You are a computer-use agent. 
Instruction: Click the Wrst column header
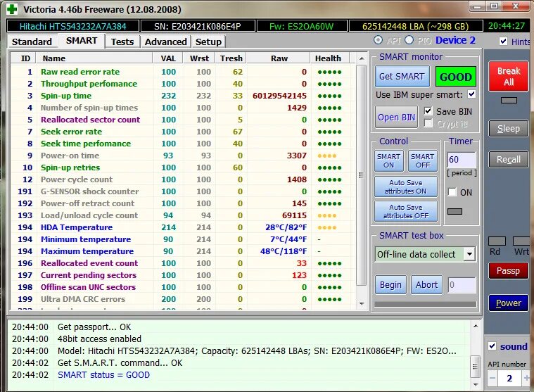(199, 58)
